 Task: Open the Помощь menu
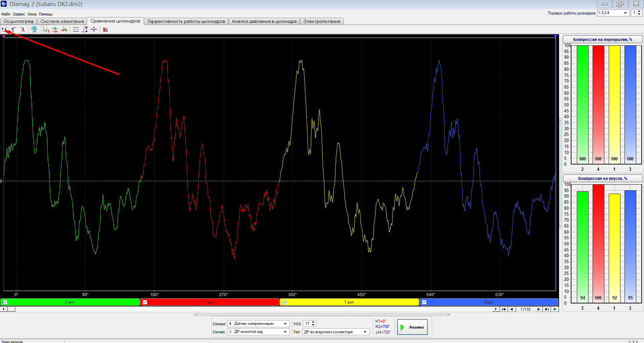(46, 14)
